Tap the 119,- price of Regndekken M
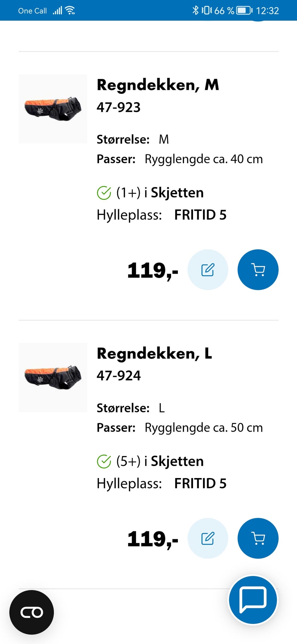 [x=153, y=270]
